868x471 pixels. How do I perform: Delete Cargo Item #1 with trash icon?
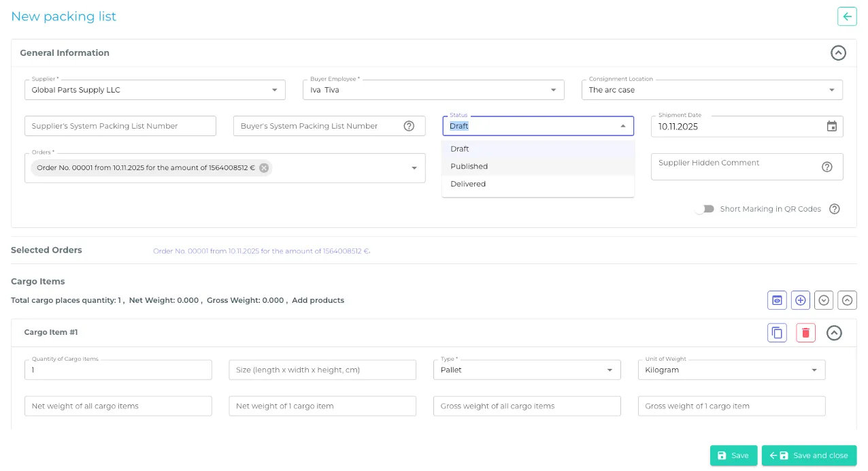[x=805, y=333]
